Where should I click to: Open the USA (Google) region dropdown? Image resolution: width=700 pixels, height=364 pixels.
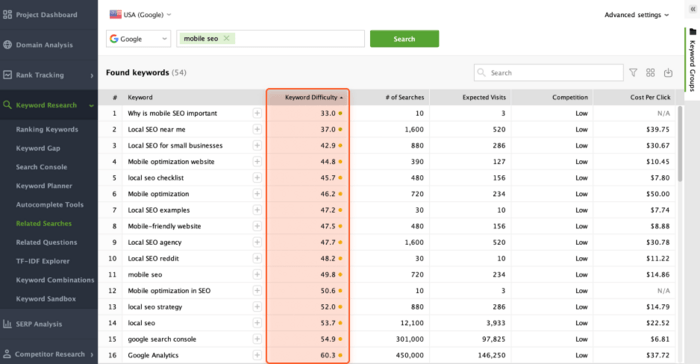[140, 15]
